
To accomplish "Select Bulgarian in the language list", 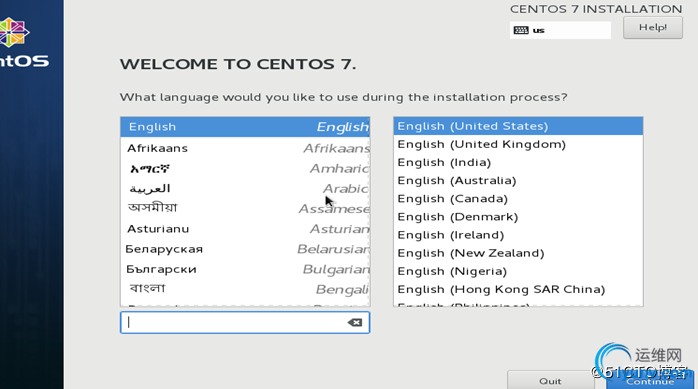I will point(245,269).
